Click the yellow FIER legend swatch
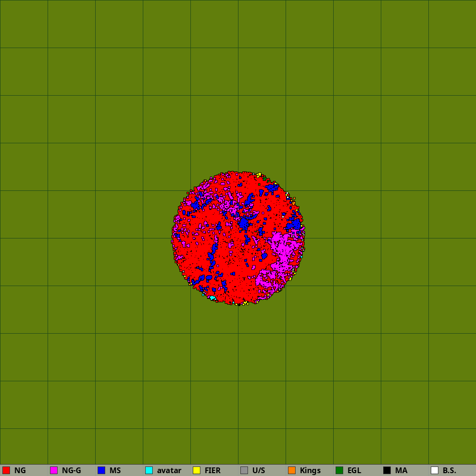476x476 pixels. click(197, 470)
